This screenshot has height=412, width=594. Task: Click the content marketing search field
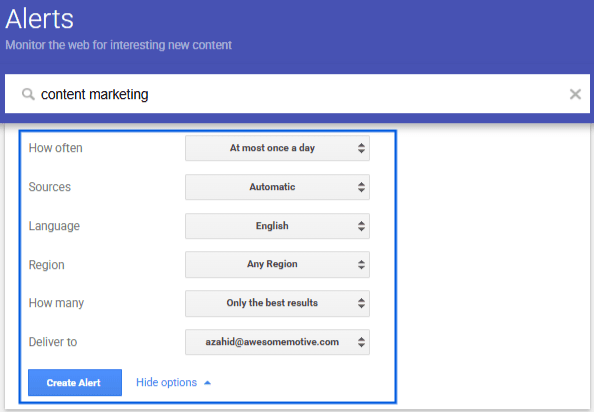[297, 94]
